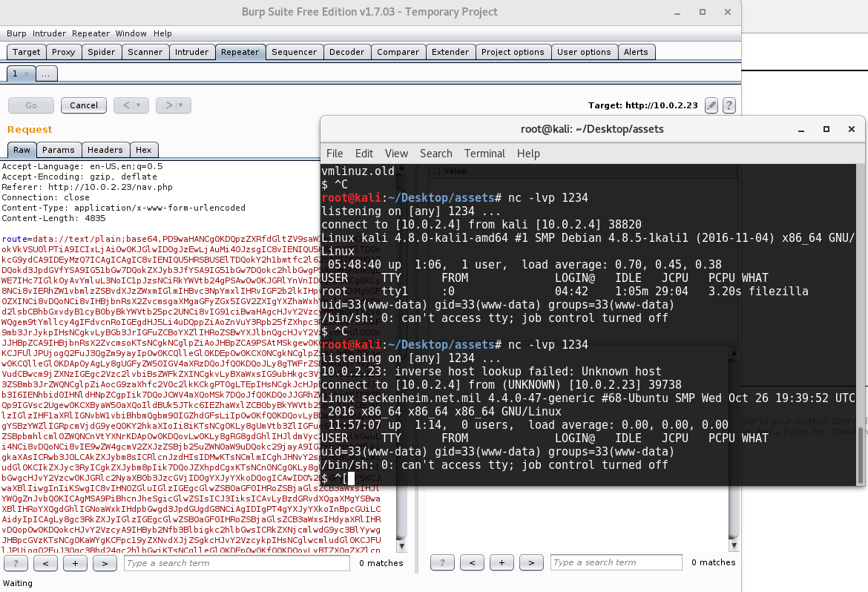This screenshot has height=592, width=868.
Task: Minimize the root@kali terminal window
Action: (801, 130)
